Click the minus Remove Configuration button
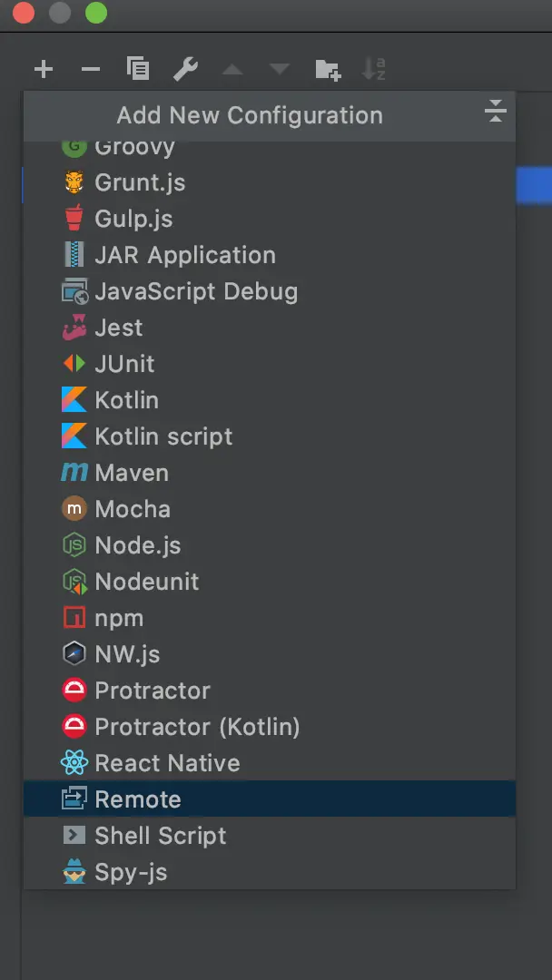The width and height of the screenshot is (552, 980). point(91,69)
